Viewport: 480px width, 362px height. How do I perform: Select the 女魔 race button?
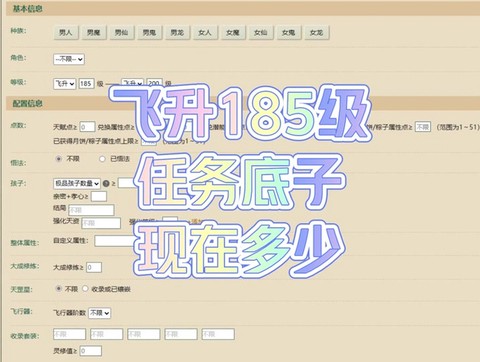coord(233,32)
